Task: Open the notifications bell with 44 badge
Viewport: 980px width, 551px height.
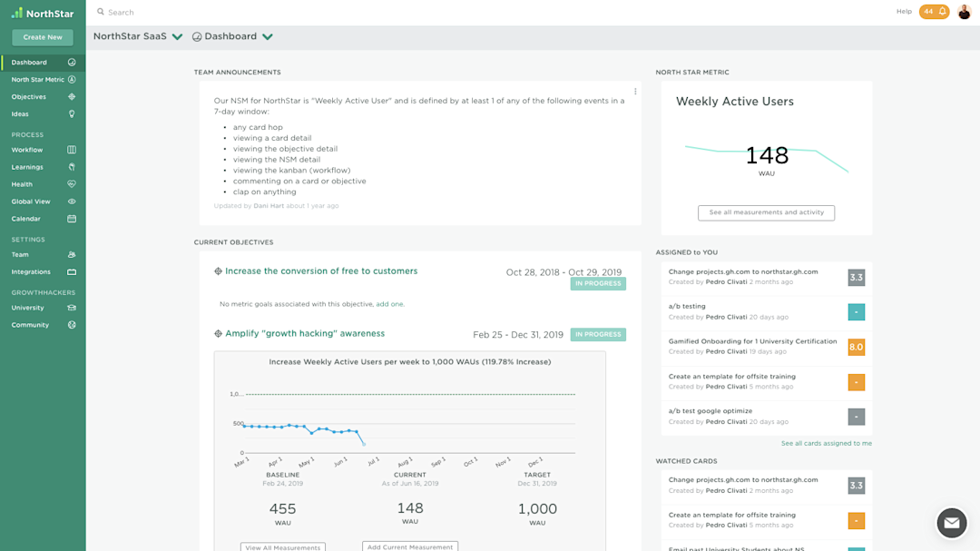Action: [x=934, y=11]
